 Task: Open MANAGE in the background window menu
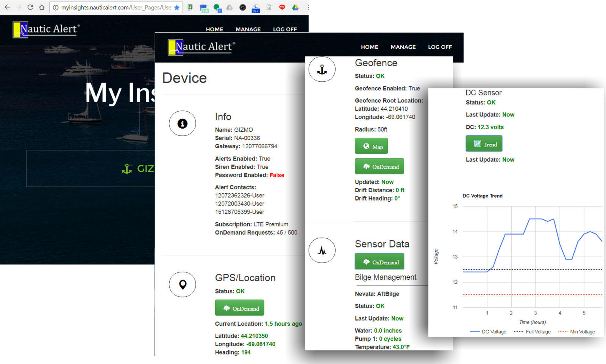coord(248,29)
